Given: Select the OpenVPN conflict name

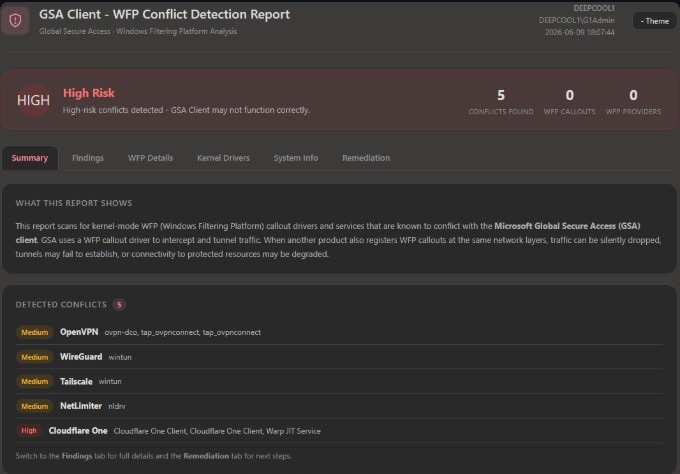Looking at the screenshot, I should pyautogui.click(x=79, y=332).
